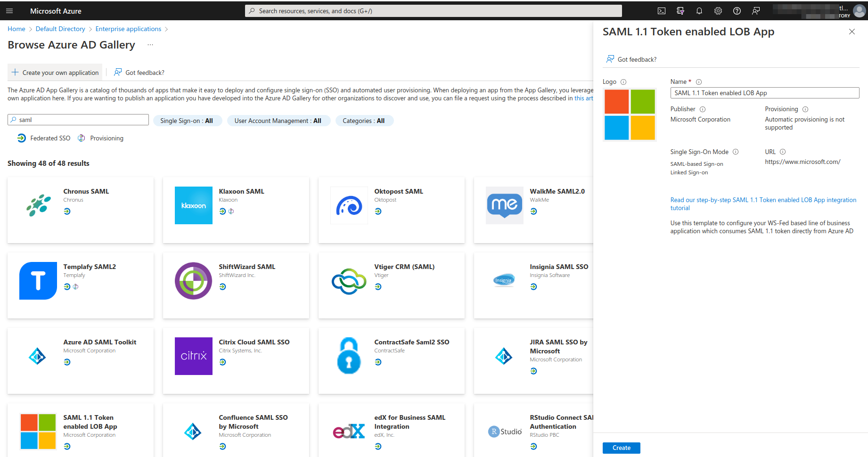Click the Templafy logo

(38, 281)
